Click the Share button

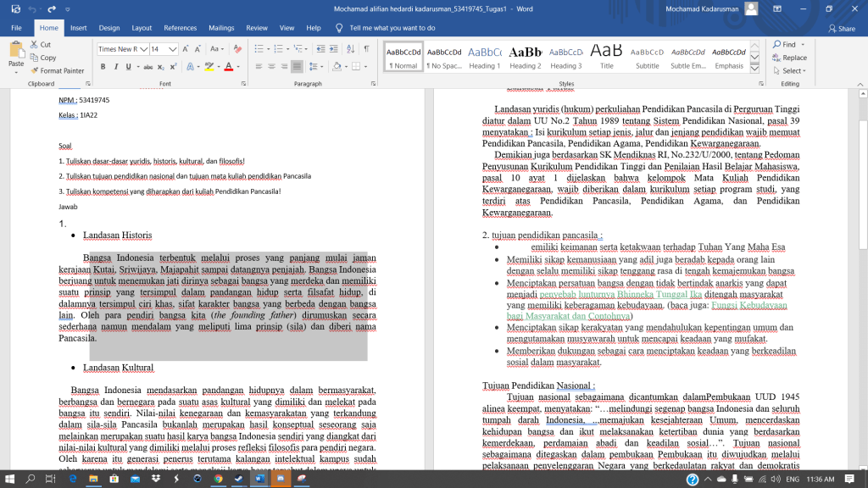coord(840,28)
